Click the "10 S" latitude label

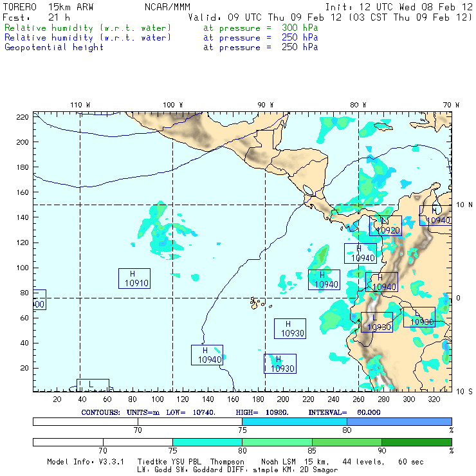pos(464,392)
